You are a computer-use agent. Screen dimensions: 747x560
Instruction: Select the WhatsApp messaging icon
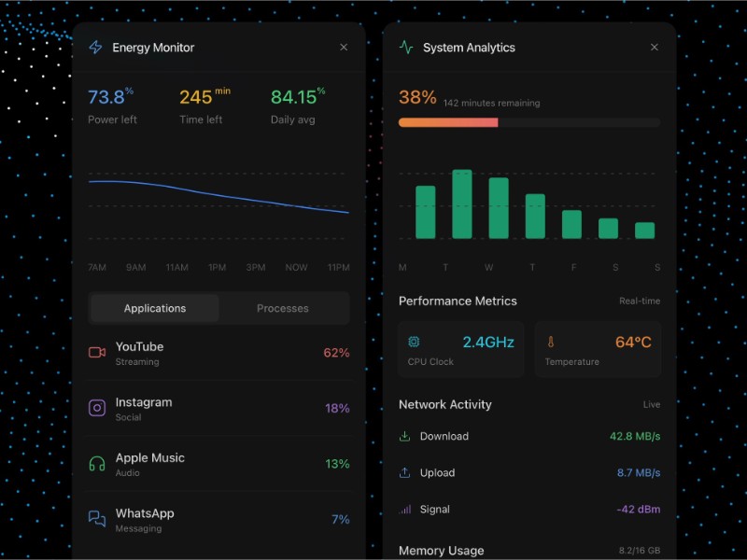click(98, 520)
